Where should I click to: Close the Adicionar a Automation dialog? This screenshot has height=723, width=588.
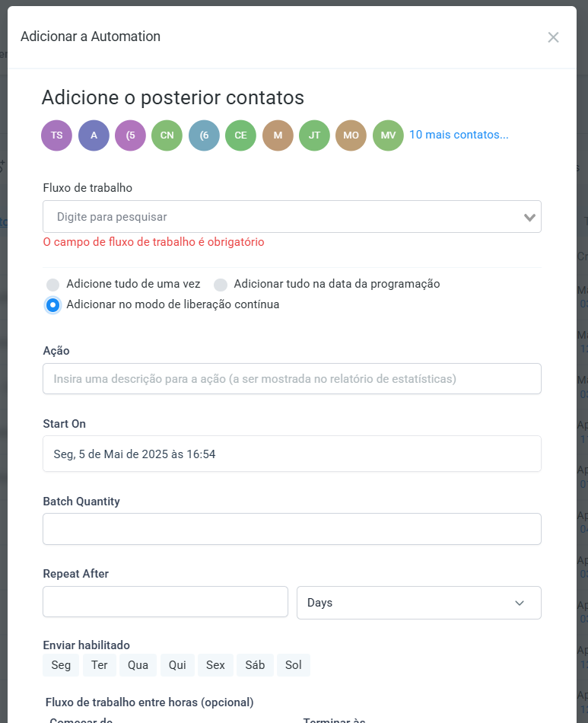pos(553,37)
